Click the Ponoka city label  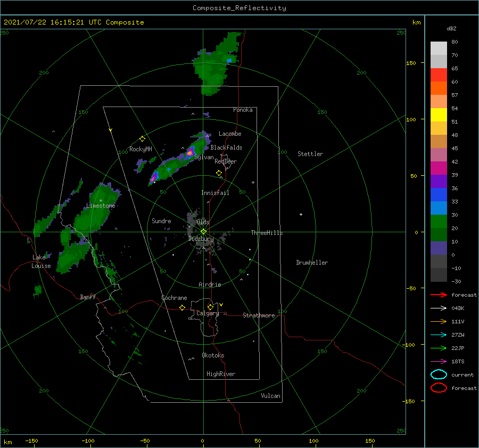[243, 110]
